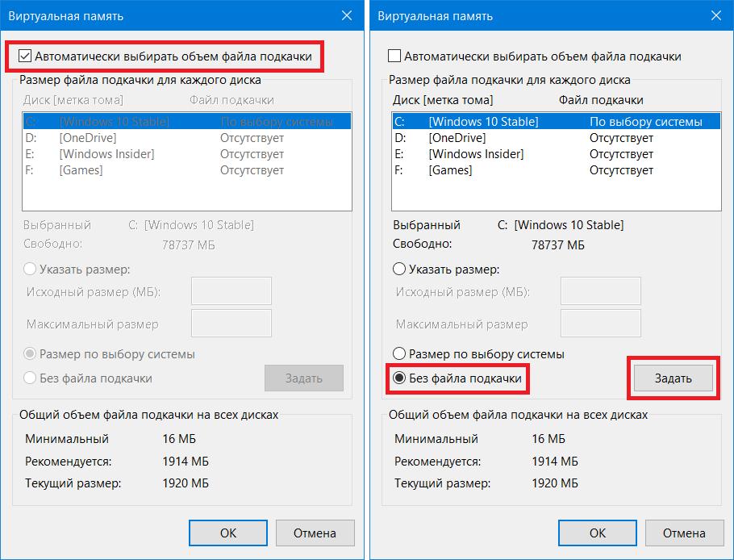The height and width of the screenshot is (560, 734).
Task: Close the right "Виртуальная память" window
Action: point(716,15)
